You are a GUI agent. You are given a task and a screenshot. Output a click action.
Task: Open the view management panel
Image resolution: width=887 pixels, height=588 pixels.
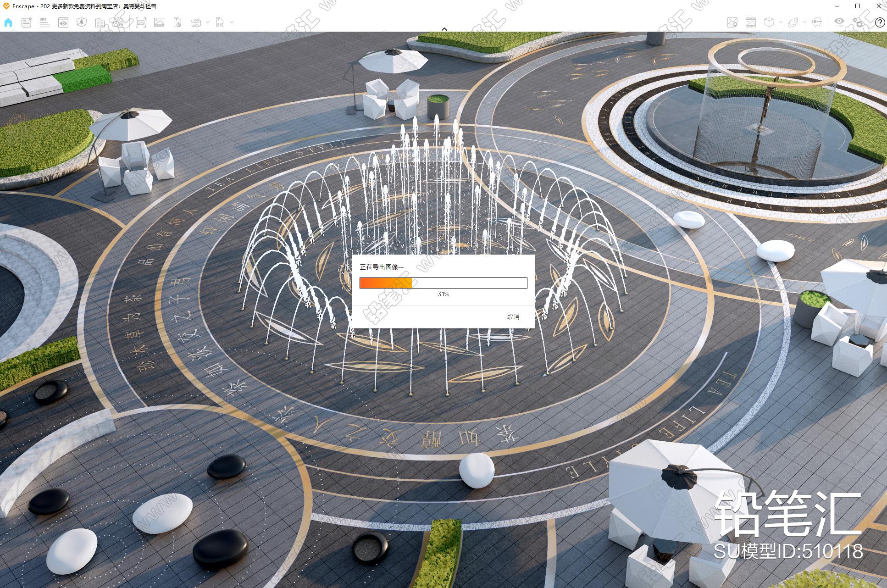63,22
